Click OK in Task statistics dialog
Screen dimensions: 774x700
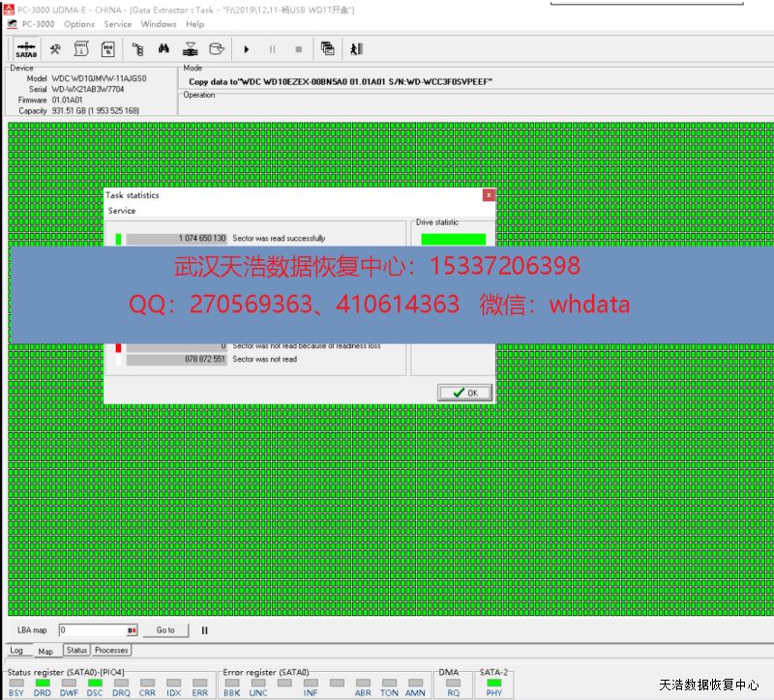click(x=465, y=393)
